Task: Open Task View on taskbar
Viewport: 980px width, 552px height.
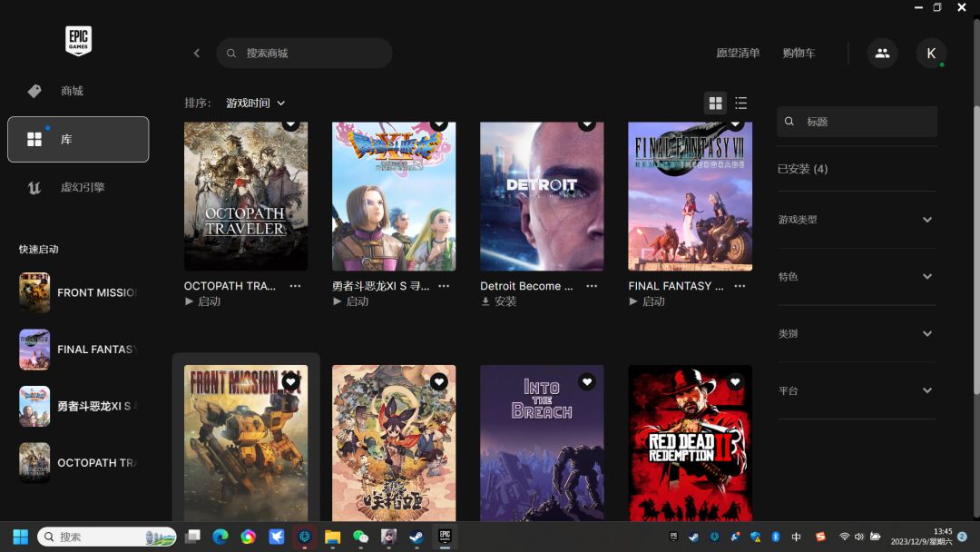Action: pyautogui.click(x=192, y=537)
